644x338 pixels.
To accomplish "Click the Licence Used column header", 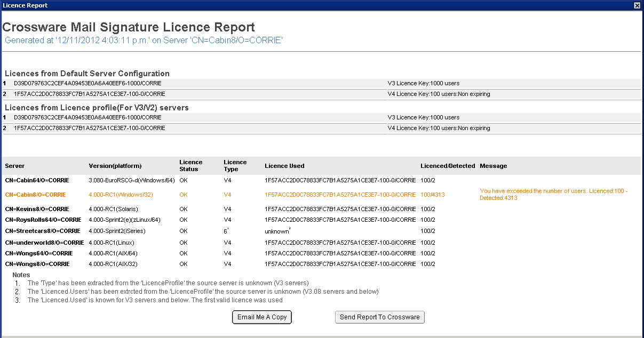I will (284, 166).
